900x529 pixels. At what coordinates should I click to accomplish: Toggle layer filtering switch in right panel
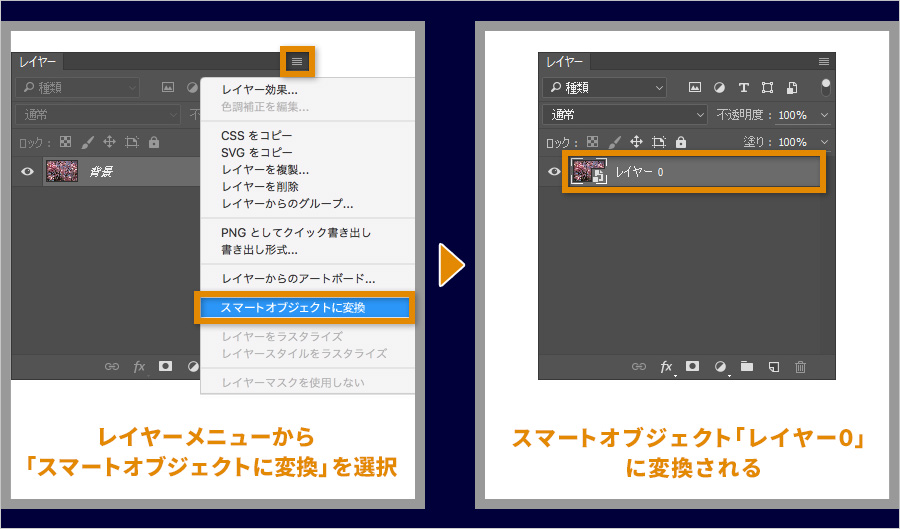[x=825, y=88]
